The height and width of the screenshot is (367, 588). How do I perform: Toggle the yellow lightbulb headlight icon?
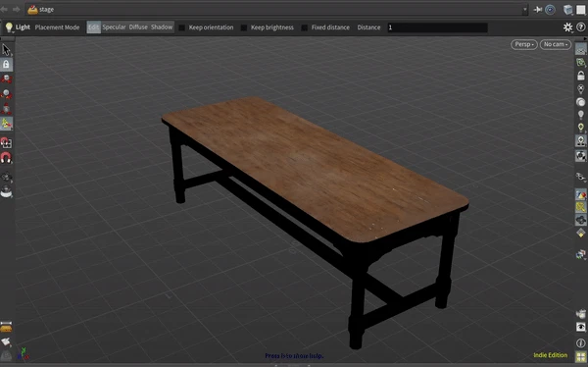581,128
